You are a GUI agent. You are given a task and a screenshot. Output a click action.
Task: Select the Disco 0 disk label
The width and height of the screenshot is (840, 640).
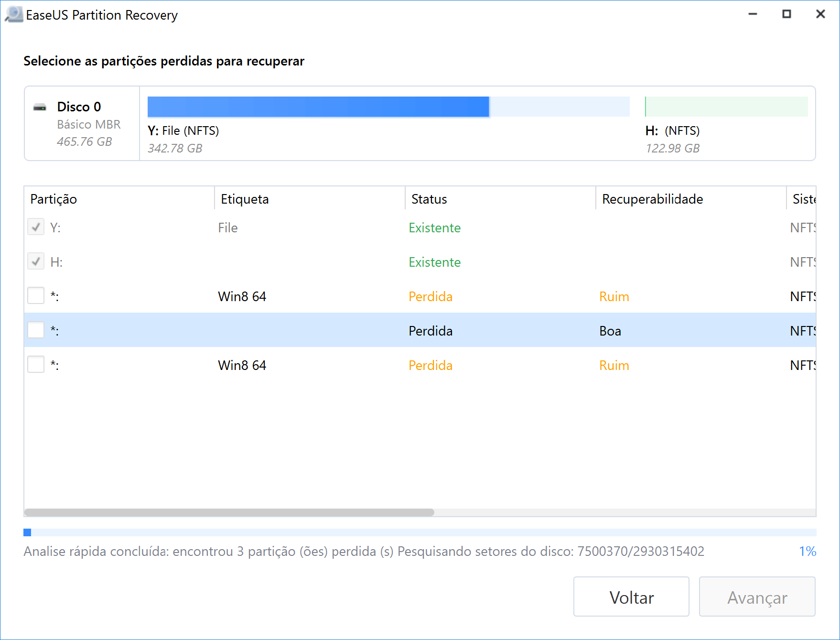(79, 107)
